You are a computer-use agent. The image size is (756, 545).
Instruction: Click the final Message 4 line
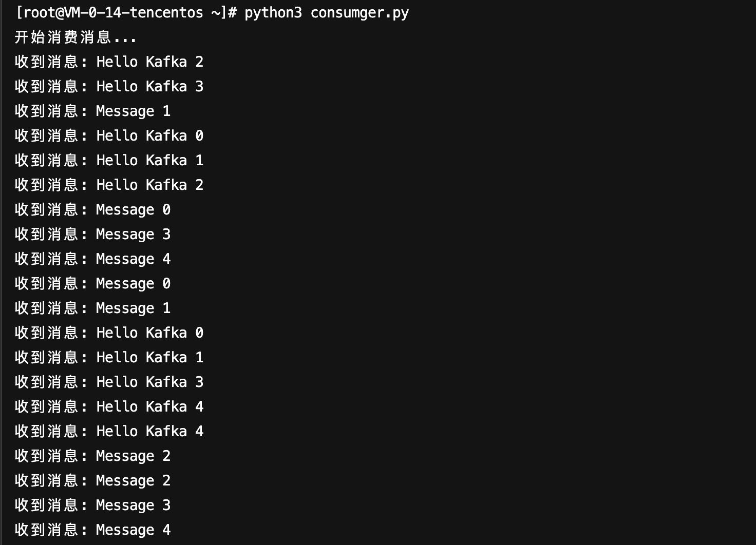92,530
